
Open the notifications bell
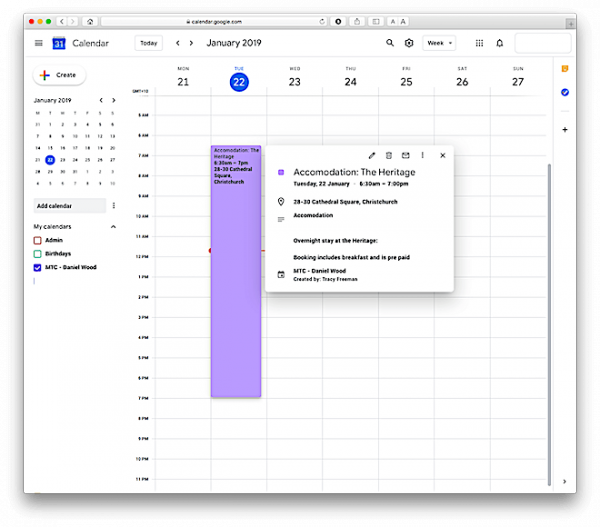point(499,43)
